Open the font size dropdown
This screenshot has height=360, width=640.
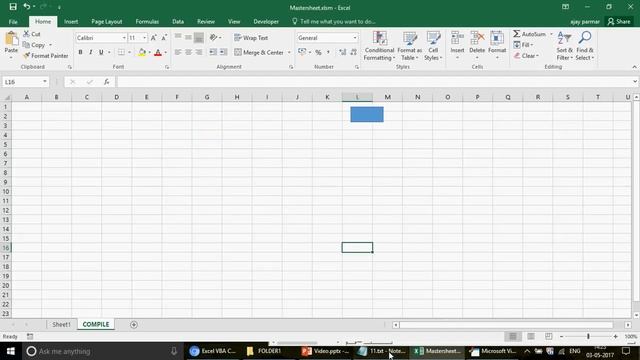[x=144, y=38]
